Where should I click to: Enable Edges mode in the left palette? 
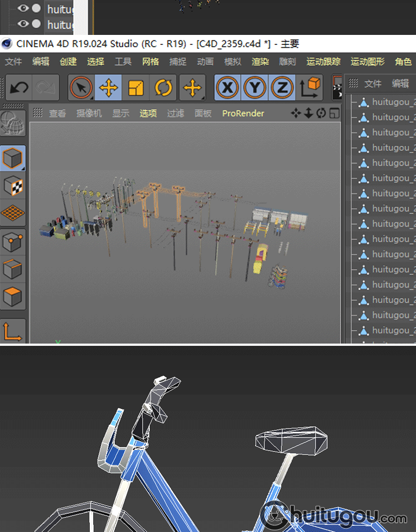tap(13, 270)
